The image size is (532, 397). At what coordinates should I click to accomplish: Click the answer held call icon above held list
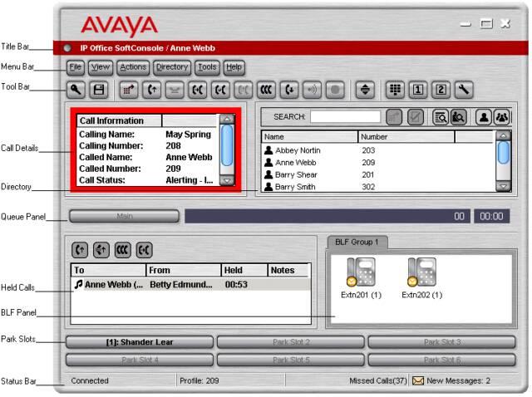[80, 250]
